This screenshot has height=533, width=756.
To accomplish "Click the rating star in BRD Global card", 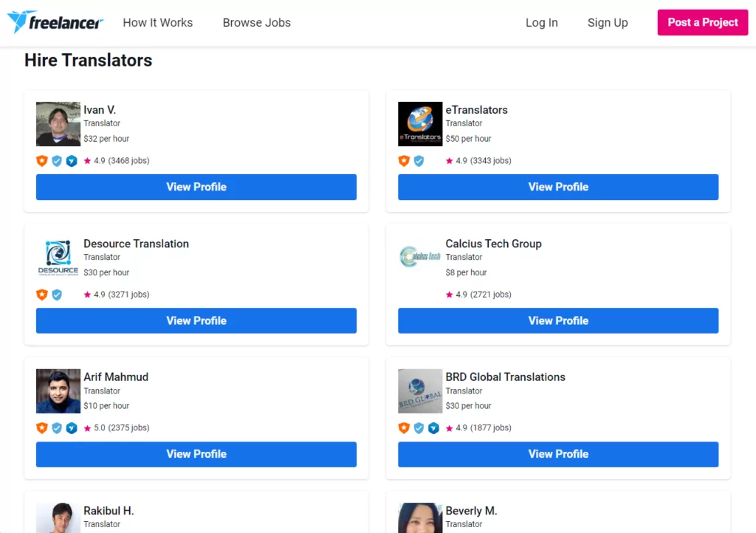I will 450,428.
